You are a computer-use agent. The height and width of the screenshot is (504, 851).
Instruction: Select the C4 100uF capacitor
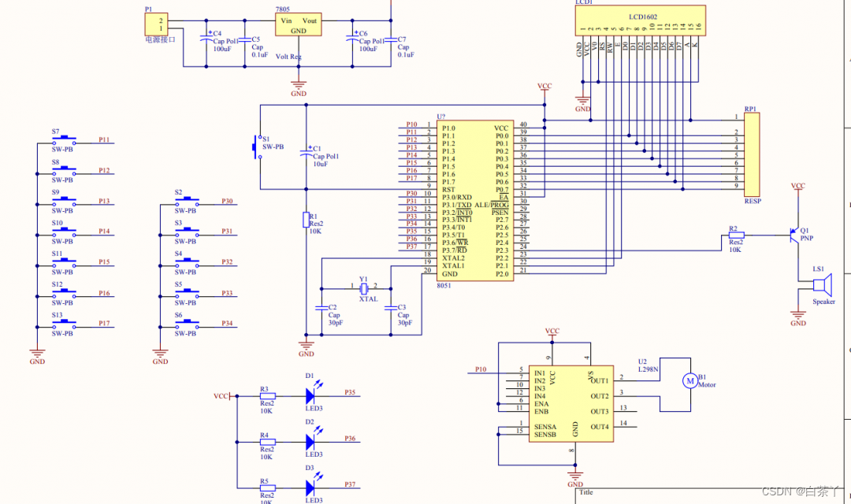pos(206,39)
